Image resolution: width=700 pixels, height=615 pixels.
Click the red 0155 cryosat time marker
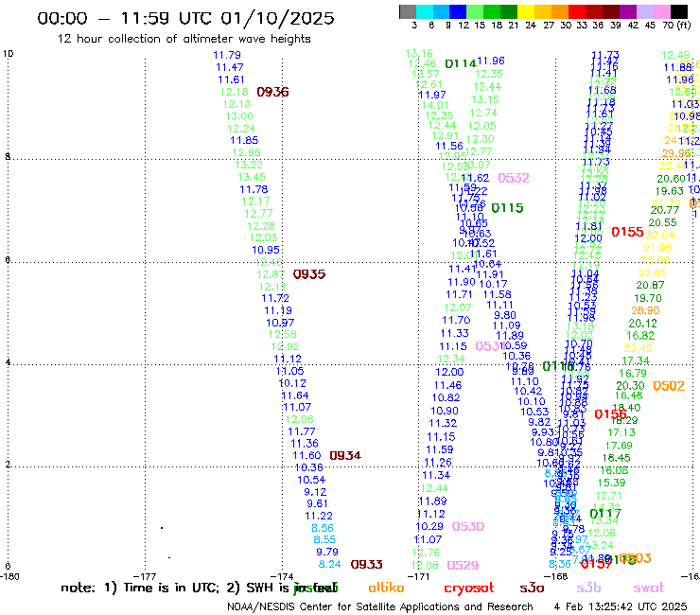[627, 232]
